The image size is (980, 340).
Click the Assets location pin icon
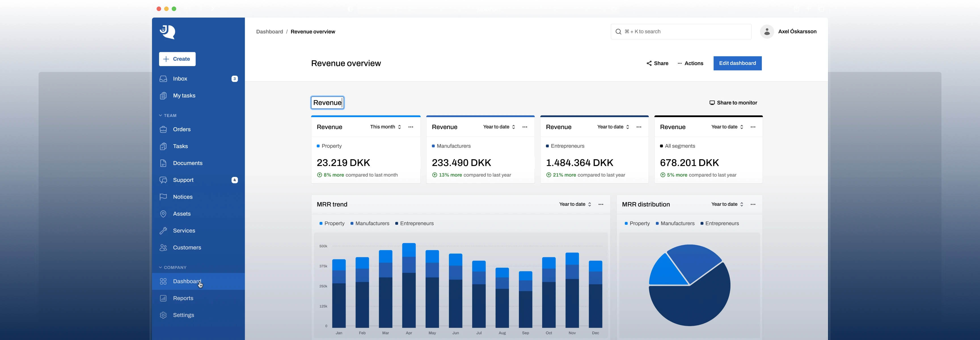coord(163,214)
